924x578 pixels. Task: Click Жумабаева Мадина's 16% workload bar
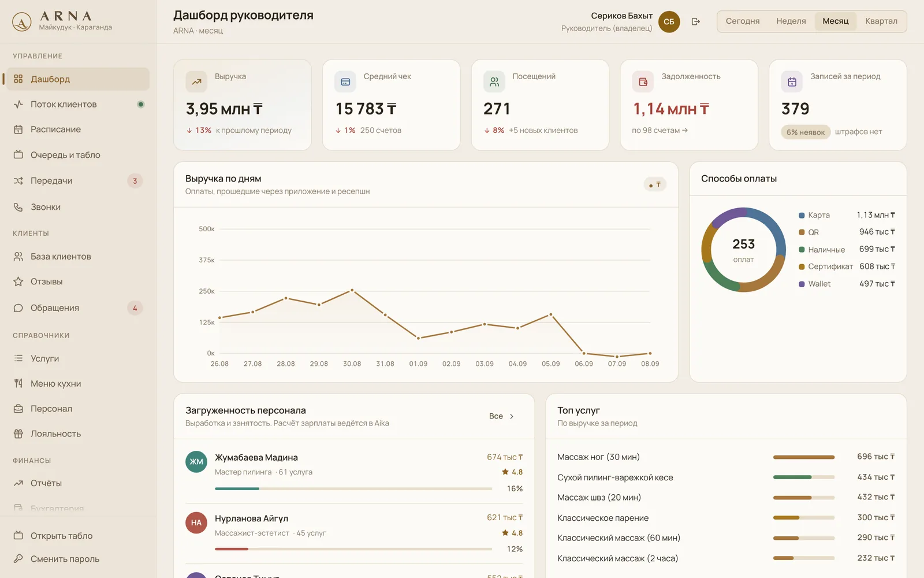353,489
